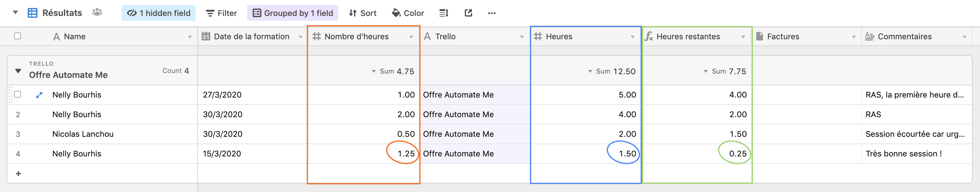Expand Nelly Bourhis first record
The width and height of the screenshot is (980, 192).
(x=39, y=95)
